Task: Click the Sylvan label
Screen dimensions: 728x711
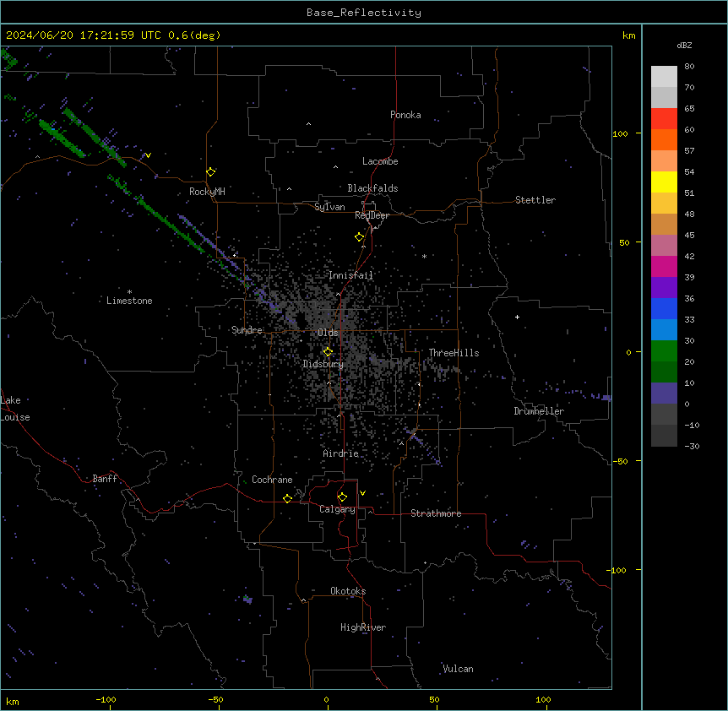Action: coord(329,207)
